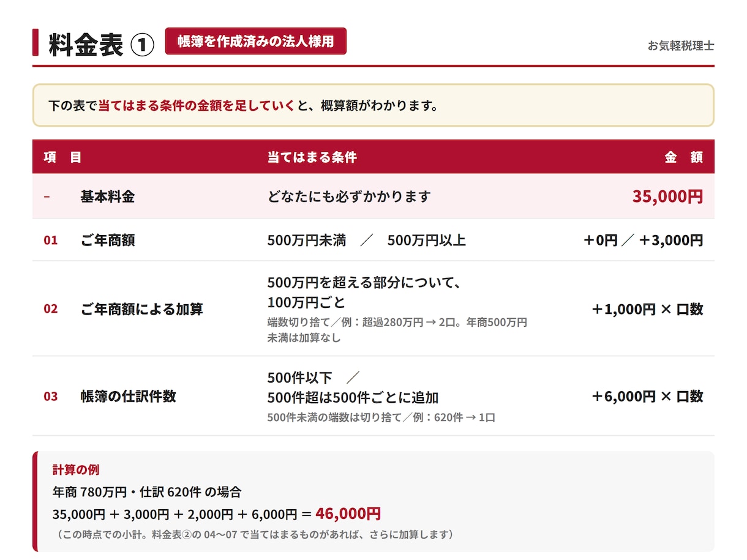Click the 46,000円 total amount
The width and height of the screenshot is (747, 560).
(x=348, y=513)
